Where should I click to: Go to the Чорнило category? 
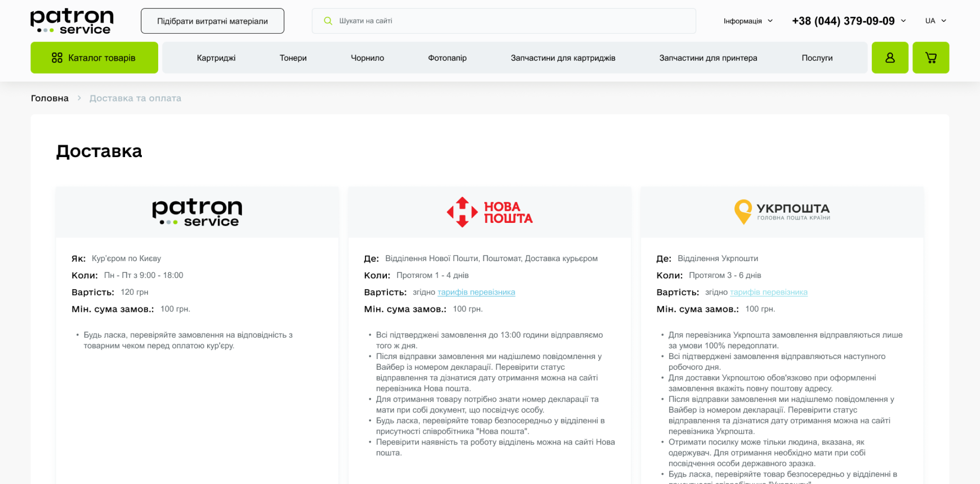click(x=367, y=58)
